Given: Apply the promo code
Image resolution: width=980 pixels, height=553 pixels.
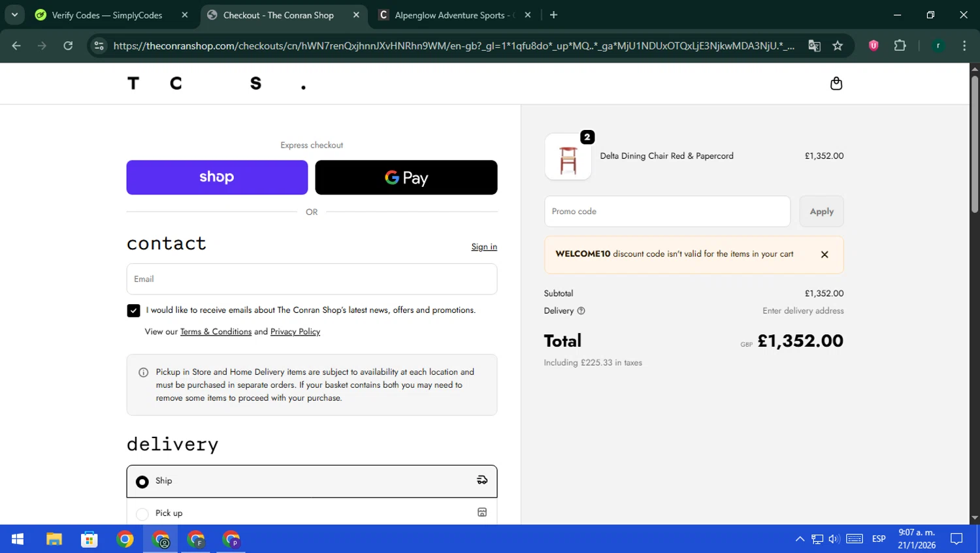Looking at the screenshot, I should coord(821,212).
